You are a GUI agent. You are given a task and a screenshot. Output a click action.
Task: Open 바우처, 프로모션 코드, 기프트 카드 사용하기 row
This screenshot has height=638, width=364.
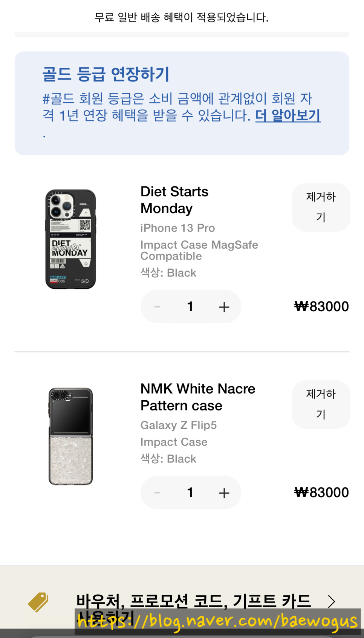click(193, 601)
